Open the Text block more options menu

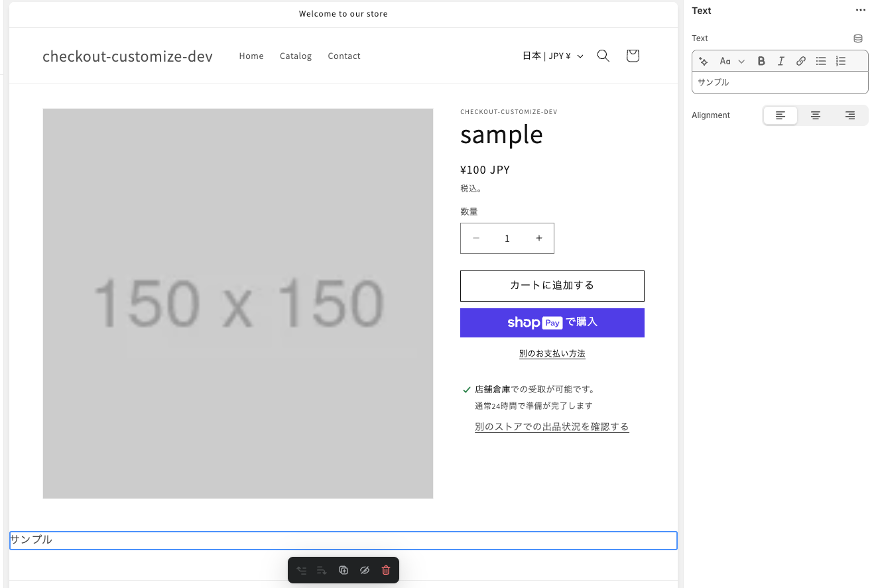point(861,11)
